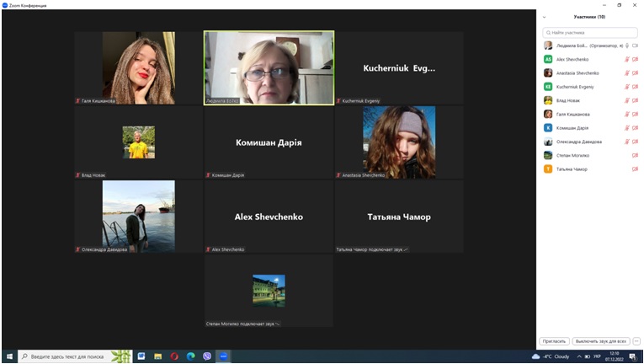Open Word from the Windows taskbar
The height and width of the screenshot is (364, 644).
(x=141, y=356)
